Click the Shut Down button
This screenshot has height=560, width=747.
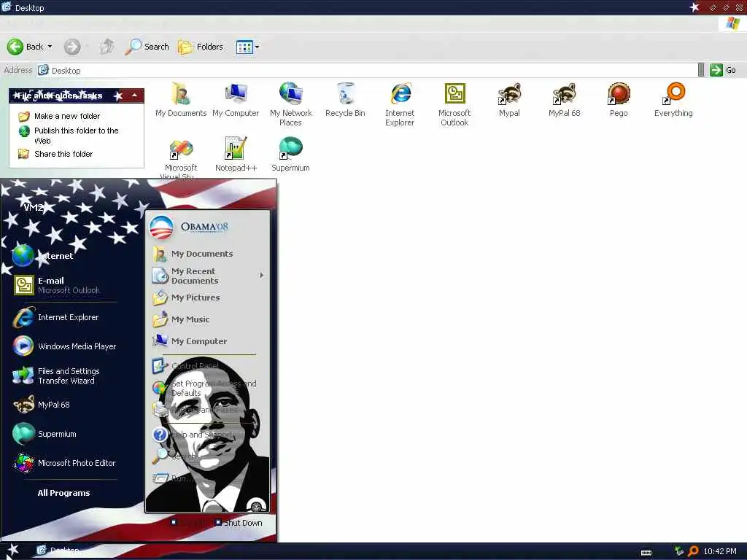[239, 522]
